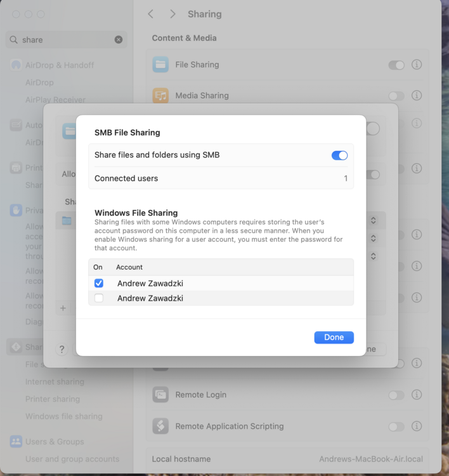
Task: Check the unchecked Andrew Zawadzki account box
Action: [98, 298]
